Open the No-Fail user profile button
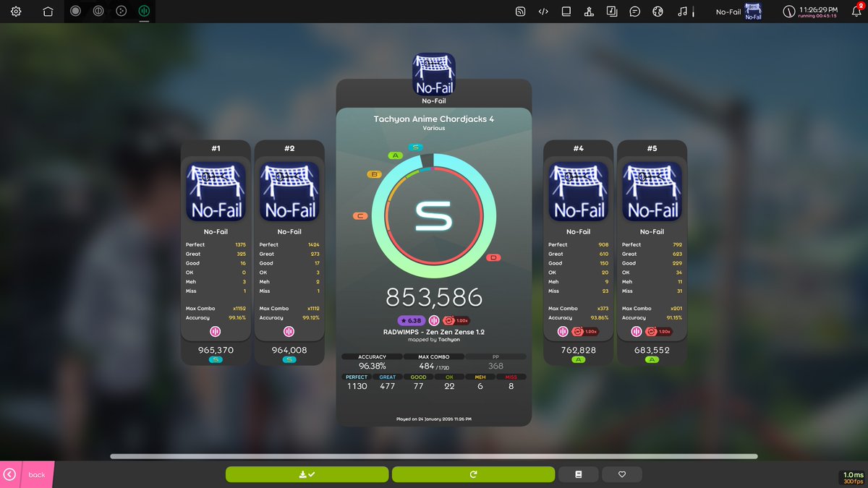Image resolution: width=868 pixels, height=488 pixels. point(739,12)
